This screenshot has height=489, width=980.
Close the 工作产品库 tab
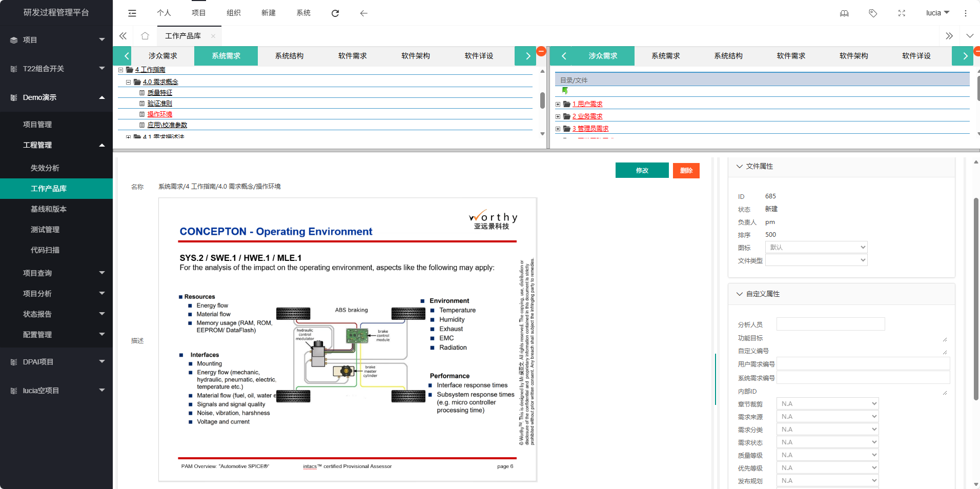pos(213,36)
